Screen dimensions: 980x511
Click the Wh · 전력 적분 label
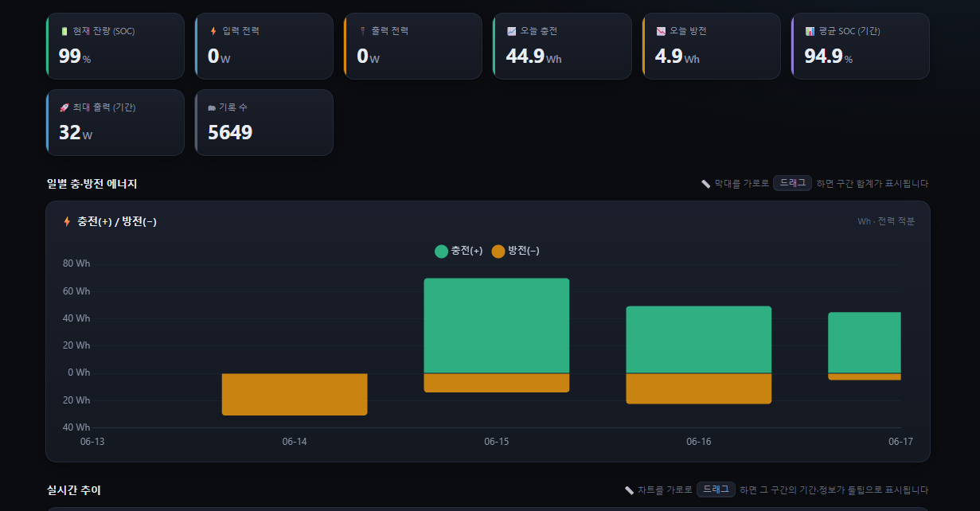coord(886,221)
